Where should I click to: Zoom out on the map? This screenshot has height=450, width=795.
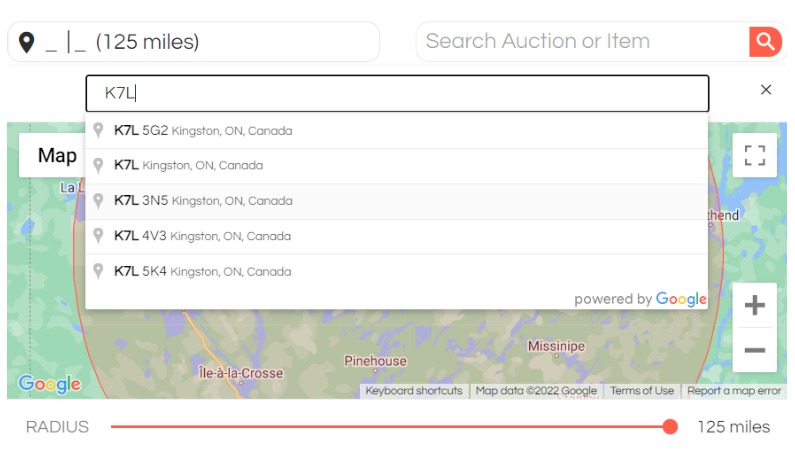coord(755,350)
